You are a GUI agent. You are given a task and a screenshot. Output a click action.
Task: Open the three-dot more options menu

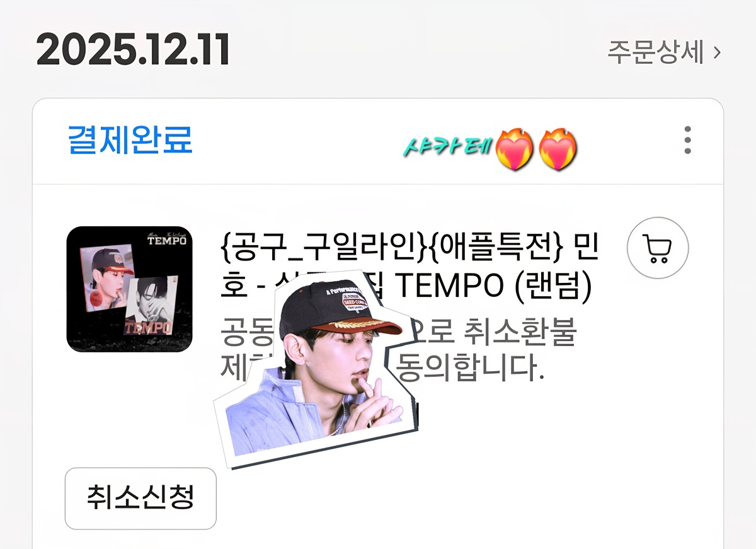pyautogui.click(x=687, y=140)
